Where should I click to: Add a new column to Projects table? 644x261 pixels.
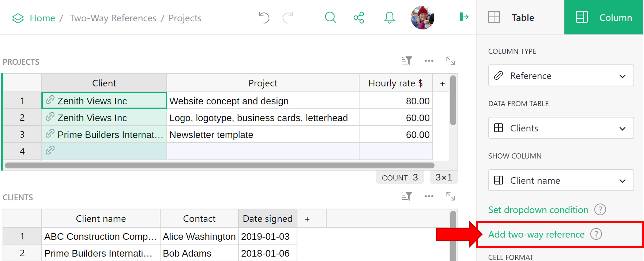[442, 84]
